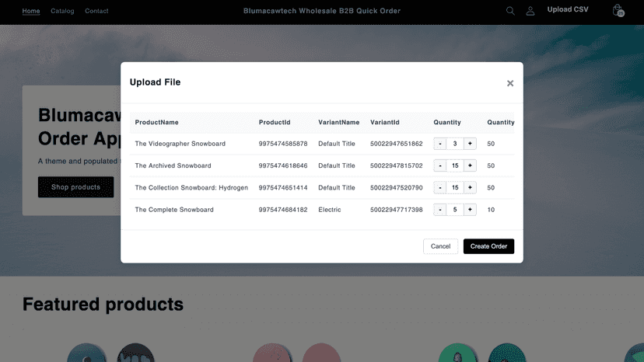Increase quantity for The Archived Snowboard
This screenshot has width=644, height=362.
pyautogui.click(x=470, y=165)
